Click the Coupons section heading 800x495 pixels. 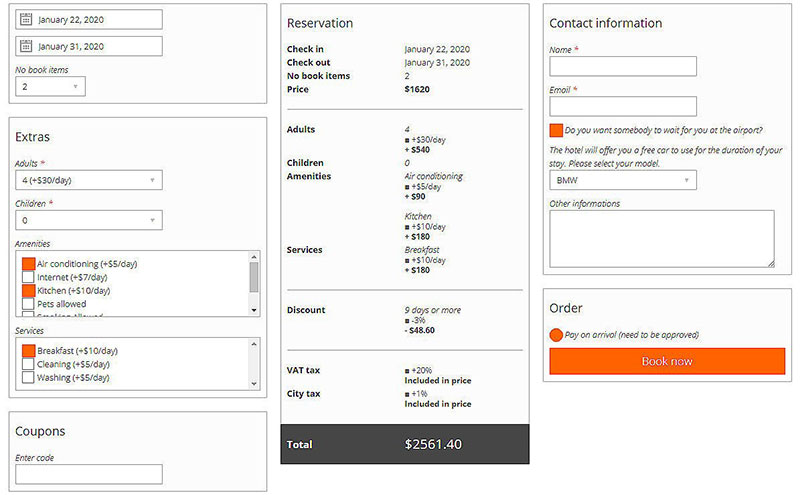coord(40,431)
